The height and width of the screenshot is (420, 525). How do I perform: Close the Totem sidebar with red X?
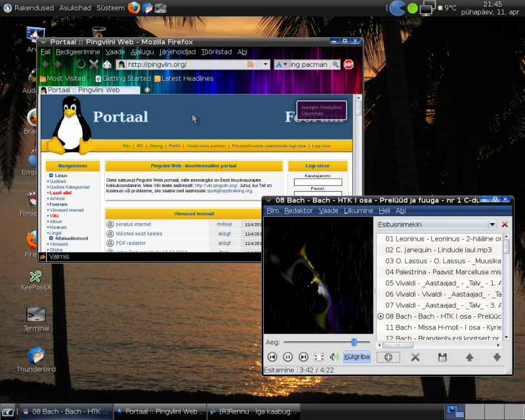coord(505,224)
